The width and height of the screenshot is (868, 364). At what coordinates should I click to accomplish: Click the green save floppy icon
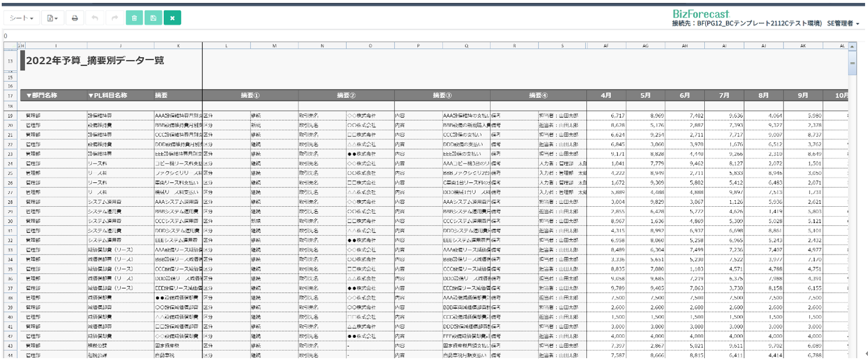click(x=153, y=18)
